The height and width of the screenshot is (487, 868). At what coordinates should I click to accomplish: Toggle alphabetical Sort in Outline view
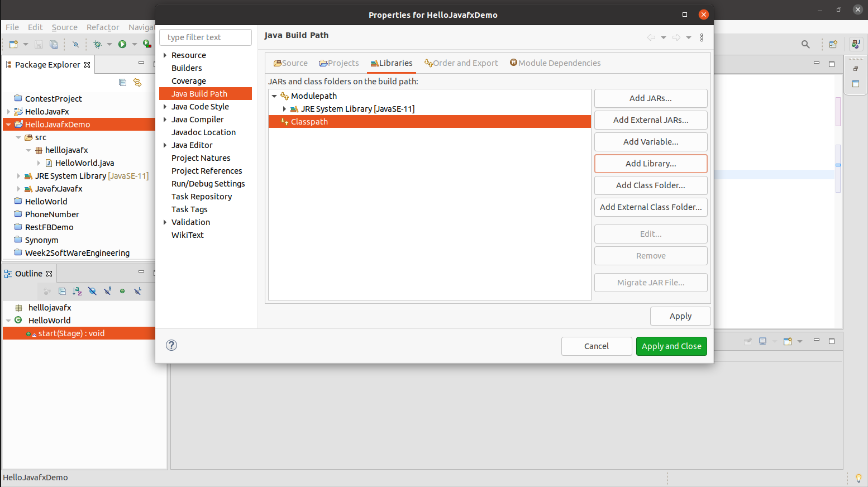click(77, 291)
